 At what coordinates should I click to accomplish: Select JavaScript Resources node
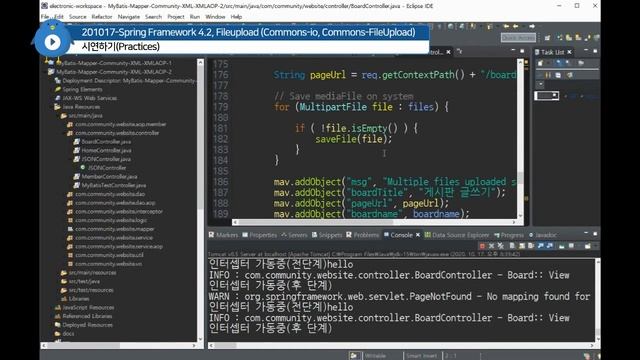click(88, 307)
